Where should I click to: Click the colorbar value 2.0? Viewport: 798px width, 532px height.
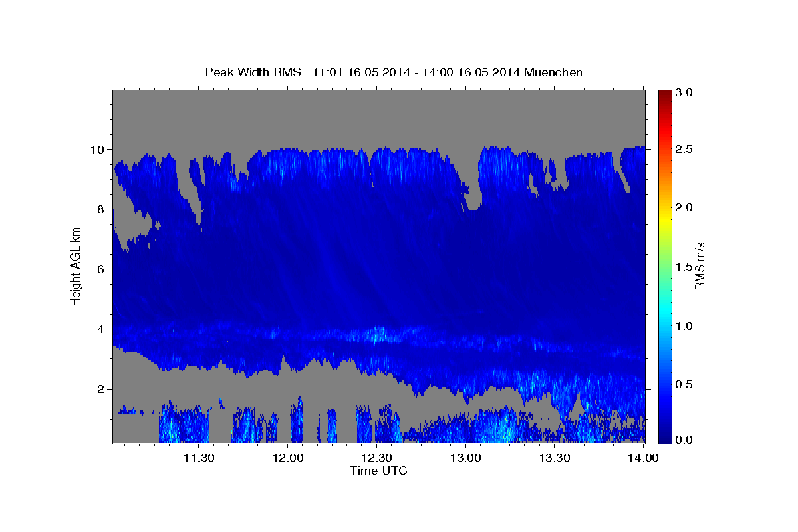point(685,208)
